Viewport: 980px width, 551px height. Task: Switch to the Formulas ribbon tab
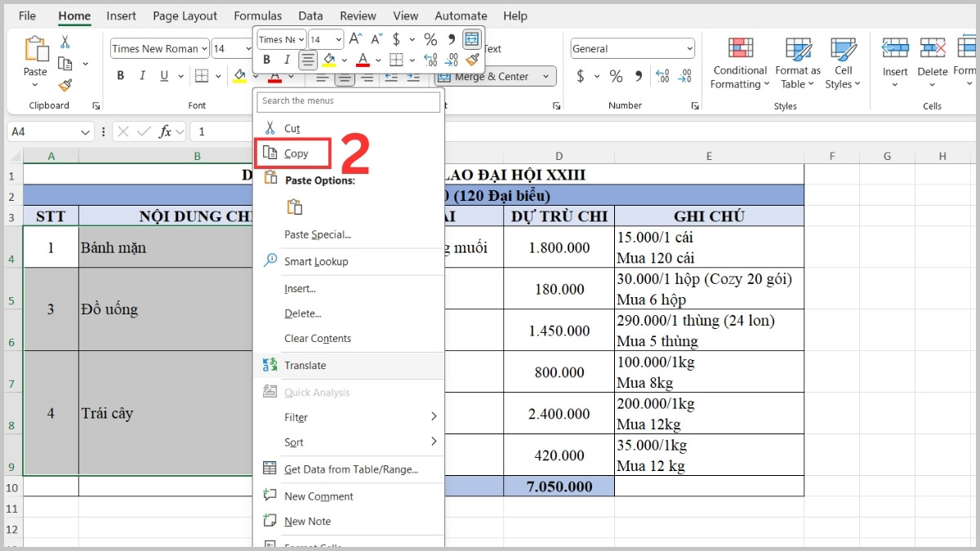pyautogui.click(x=258, y=16)
